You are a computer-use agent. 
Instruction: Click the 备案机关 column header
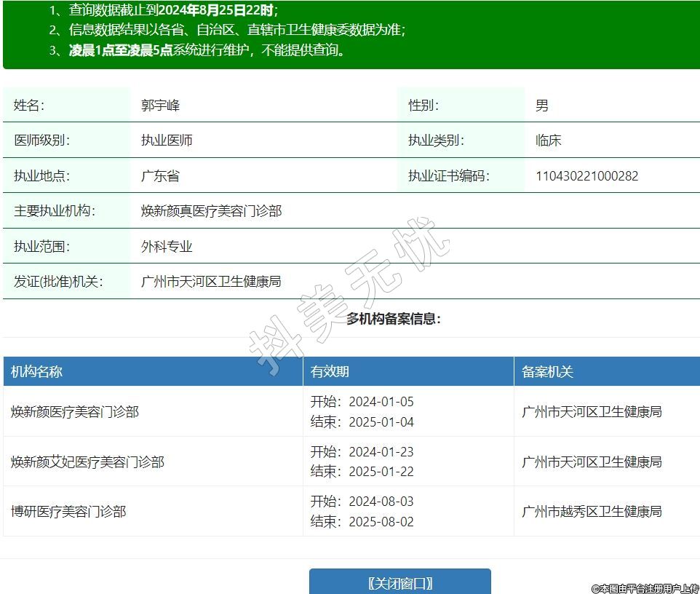547,372
